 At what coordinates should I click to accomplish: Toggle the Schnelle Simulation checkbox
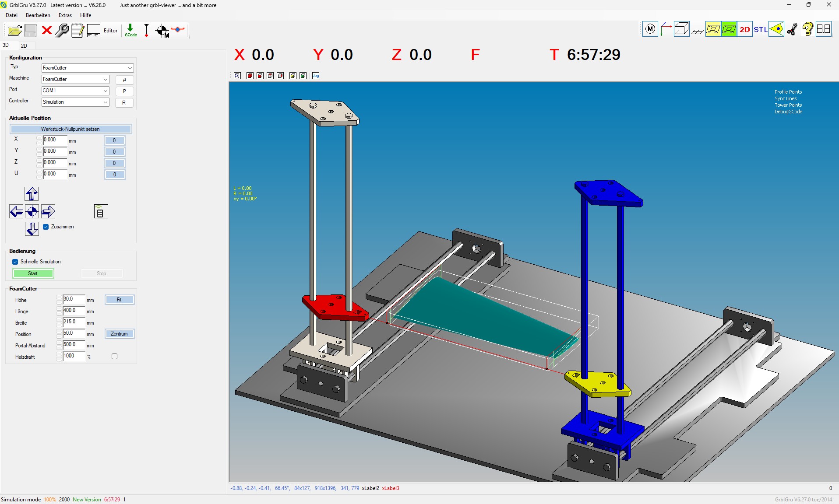click(15, 262)
